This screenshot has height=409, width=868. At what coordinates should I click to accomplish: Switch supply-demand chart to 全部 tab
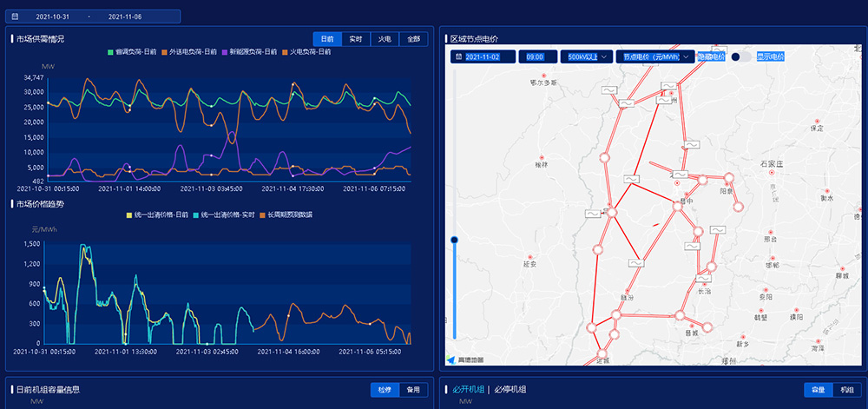click(413, 39)
